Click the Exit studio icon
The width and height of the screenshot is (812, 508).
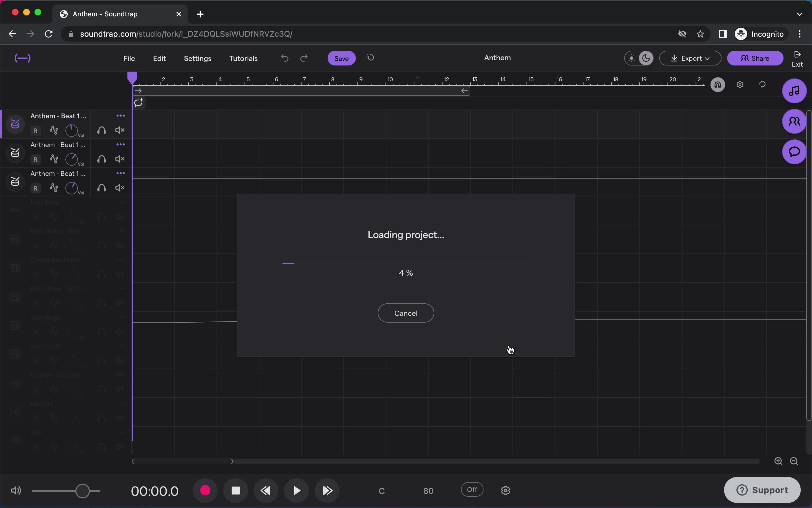click(797, 59)
